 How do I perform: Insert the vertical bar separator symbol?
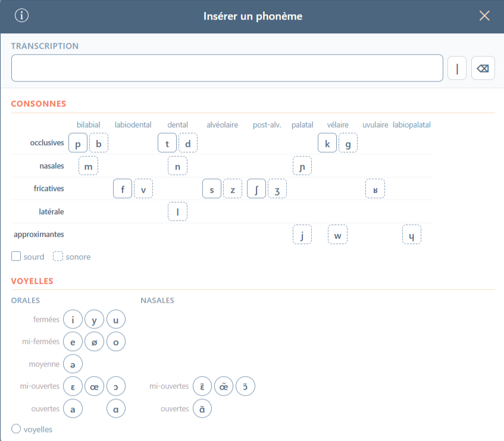tap(457, 68)
